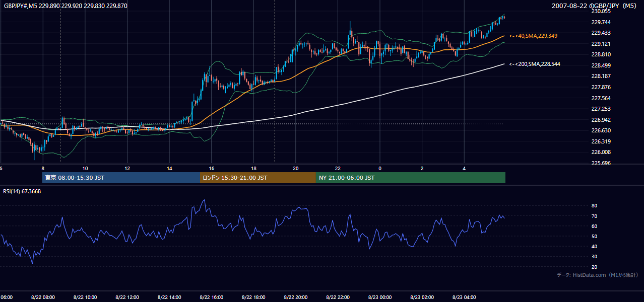Click RSI axis level 20

(x=594, y=267)
